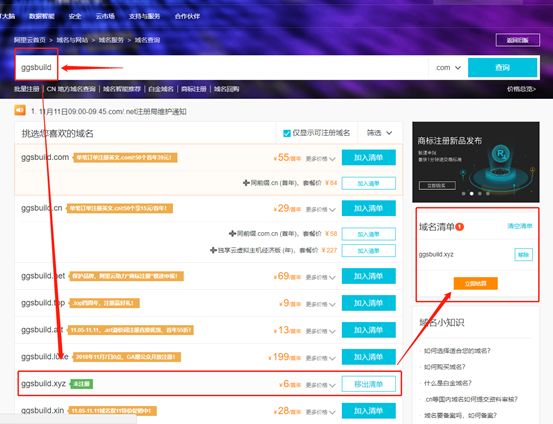This screenshot has height=424, width=553.
Task: Add ggsbuild.com to the list
Action: [x=369, y=157]
